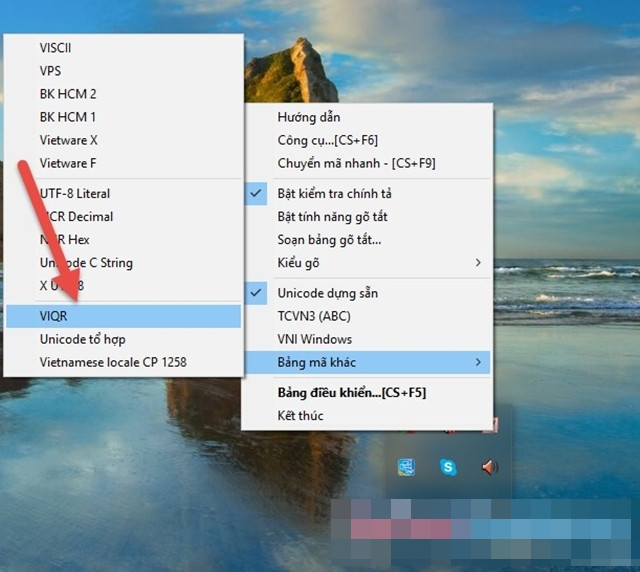The image size is (640, 572).
Task: Switch to 'VNI Windows' encoding
Action: [314, 339]
